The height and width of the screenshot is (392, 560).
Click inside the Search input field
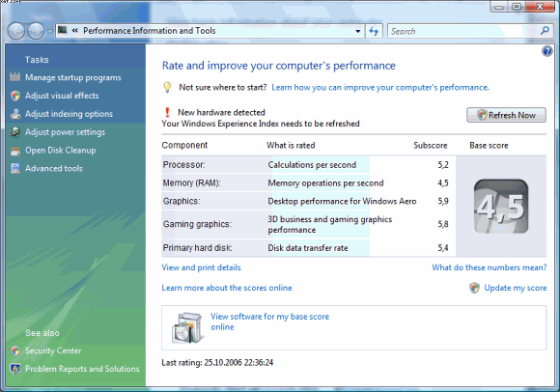(464, 31)
